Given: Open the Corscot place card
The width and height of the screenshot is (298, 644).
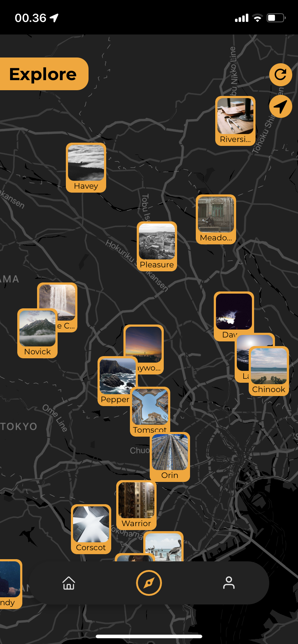Looking at the screenshot, I should point(91,529).
